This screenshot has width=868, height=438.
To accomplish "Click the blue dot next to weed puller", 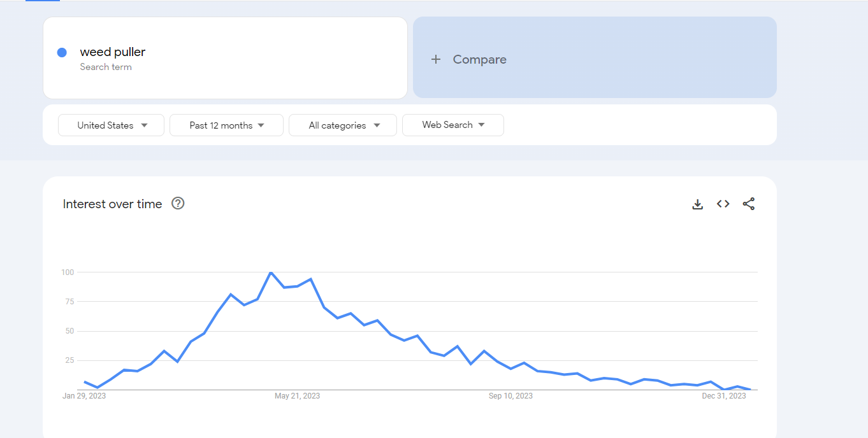I will pos(62,53).
